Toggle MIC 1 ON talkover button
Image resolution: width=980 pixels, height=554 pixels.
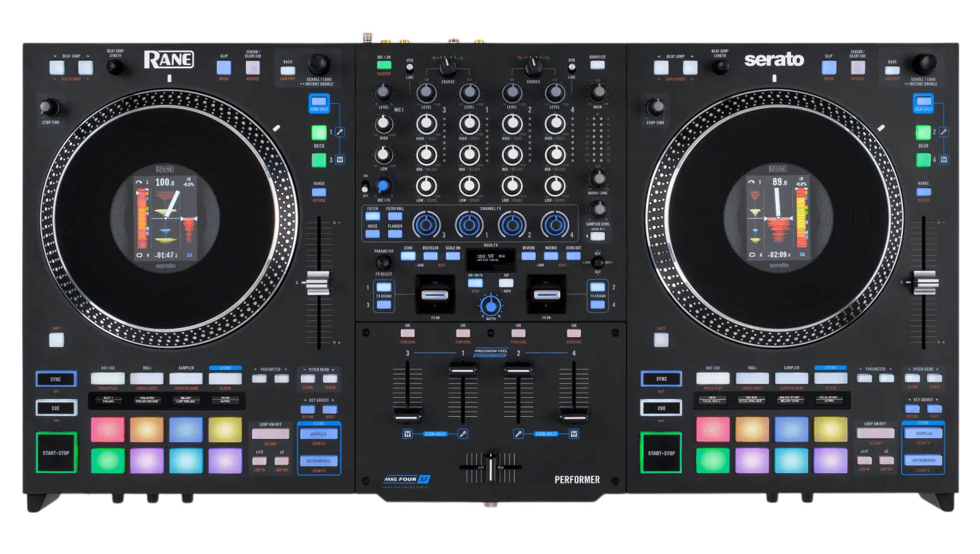click(x=384, y=65)
